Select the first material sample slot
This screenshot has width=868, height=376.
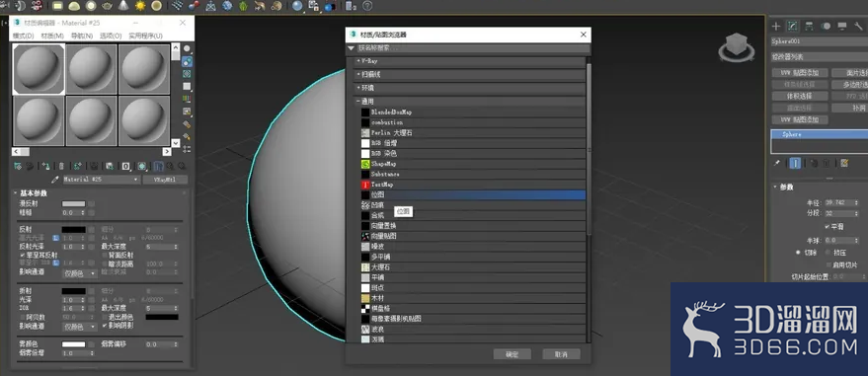point(39,69)
